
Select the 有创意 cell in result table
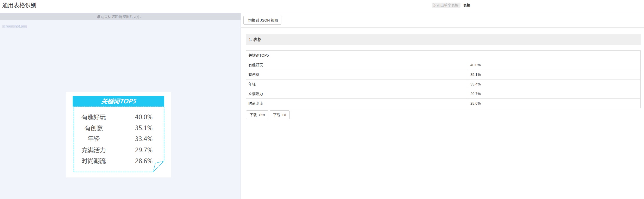coord(254,75)
